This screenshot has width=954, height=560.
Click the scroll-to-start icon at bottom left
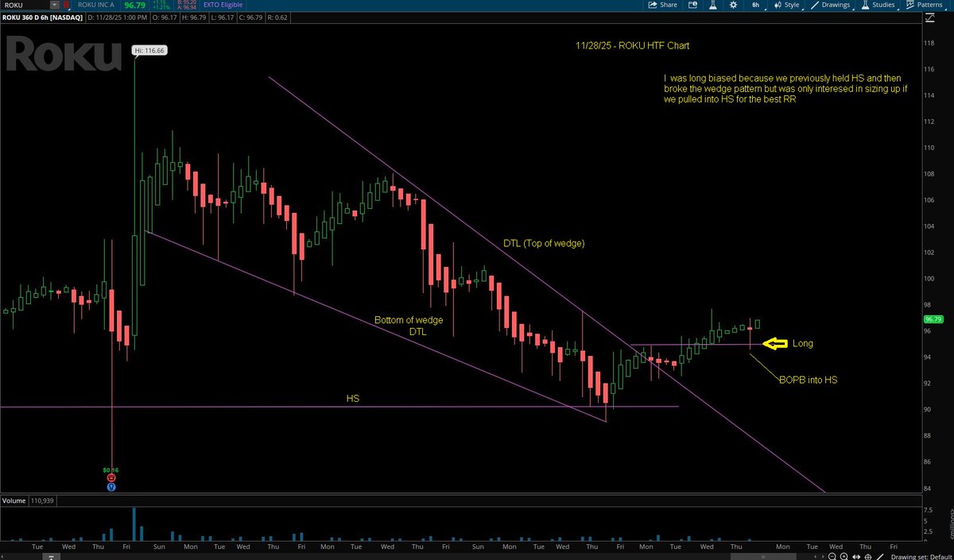[x=51, y=557]
